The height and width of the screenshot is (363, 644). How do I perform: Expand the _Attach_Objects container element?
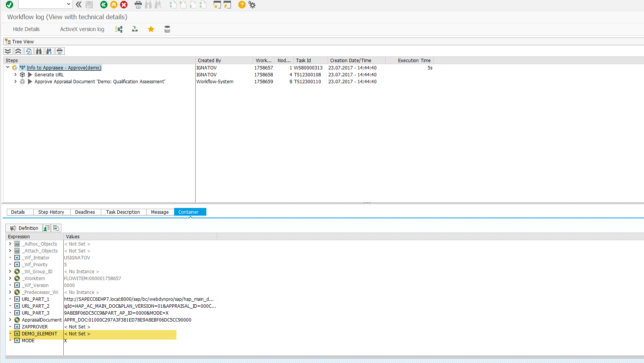point(10,251)
